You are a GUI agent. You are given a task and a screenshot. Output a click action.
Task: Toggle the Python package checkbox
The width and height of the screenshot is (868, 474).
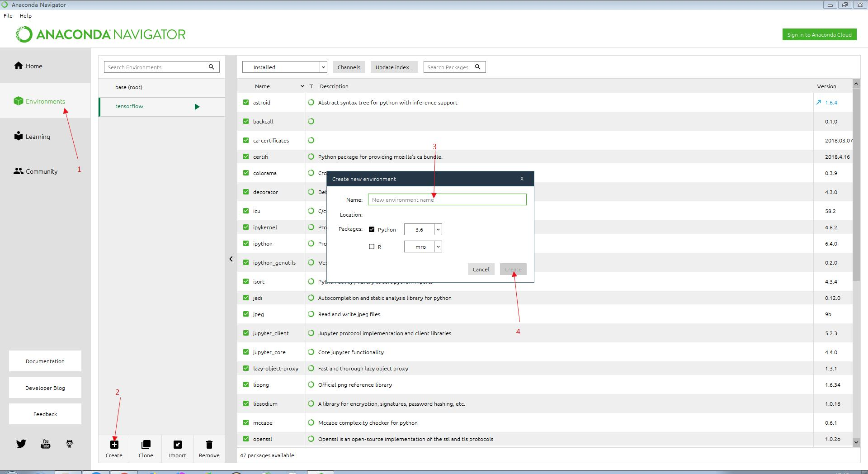click(372, 229)
